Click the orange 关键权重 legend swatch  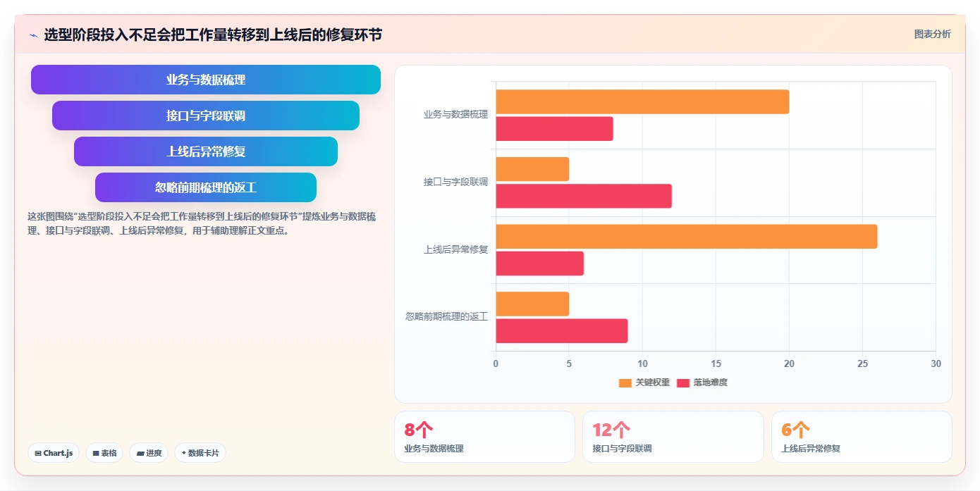625,383
